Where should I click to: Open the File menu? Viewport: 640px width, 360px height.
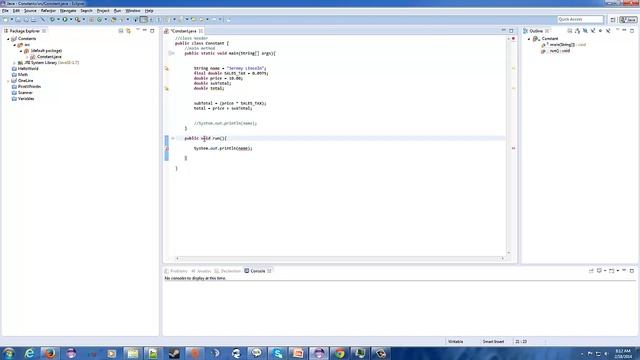pyautogui.click(x=5, y=11)
